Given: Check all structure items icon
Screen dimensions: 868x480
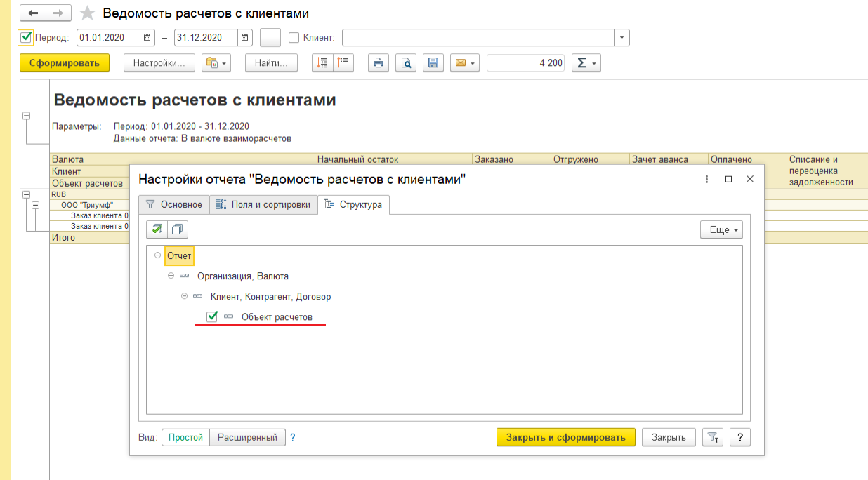Looking at the screenshot, I should 157,229.
